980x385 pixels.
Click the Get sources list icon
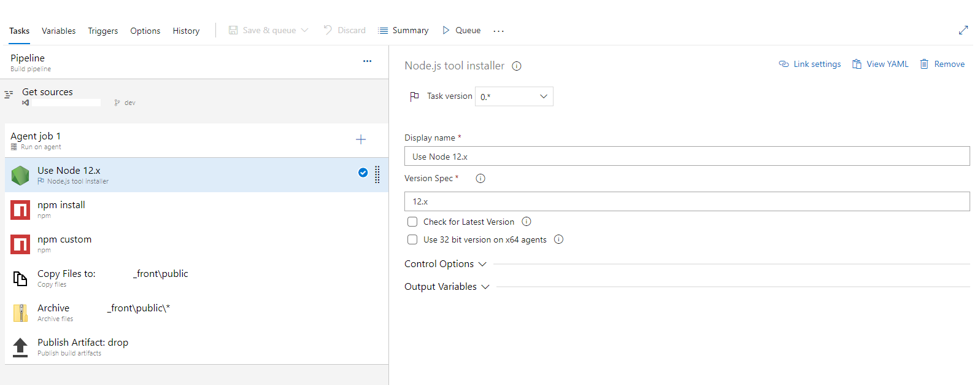pyautogui.click(x=9, y=95)
